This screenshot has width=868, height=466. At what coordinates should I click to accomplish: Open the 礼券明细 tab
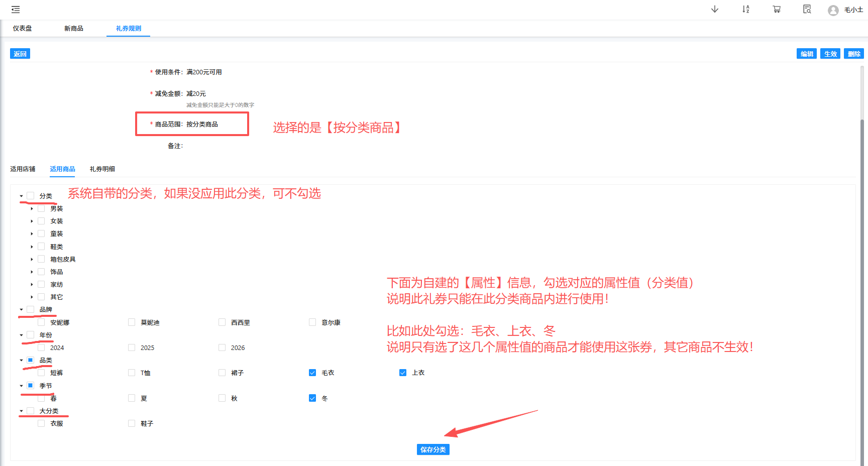click(x=102, y=169)
